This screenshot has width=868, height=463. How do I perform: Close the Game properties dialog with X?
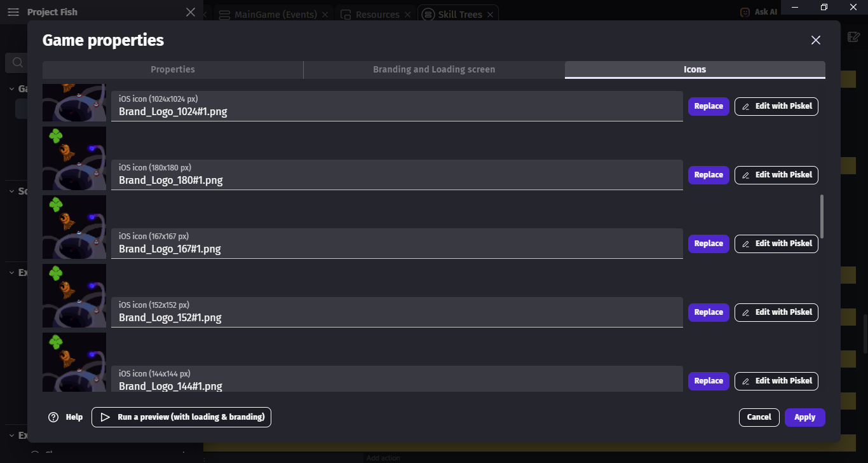click(x=816, y=40)
